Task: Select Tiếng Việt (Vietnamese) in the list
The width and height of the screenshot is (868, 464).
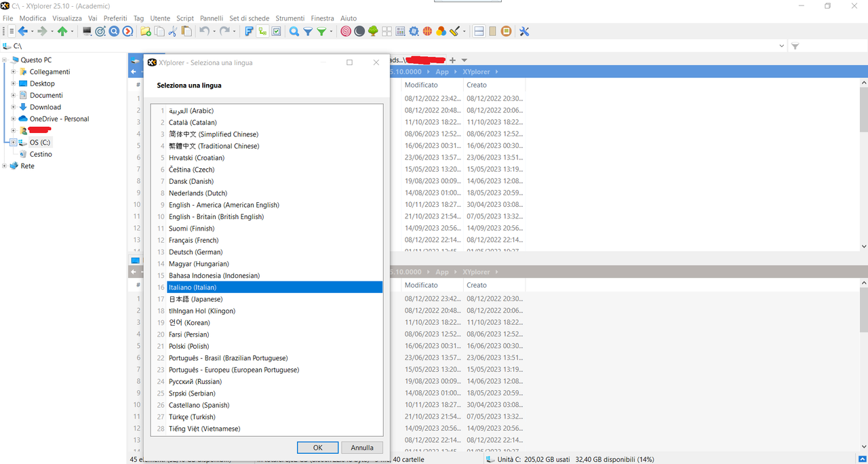Action: pos(275,429)
